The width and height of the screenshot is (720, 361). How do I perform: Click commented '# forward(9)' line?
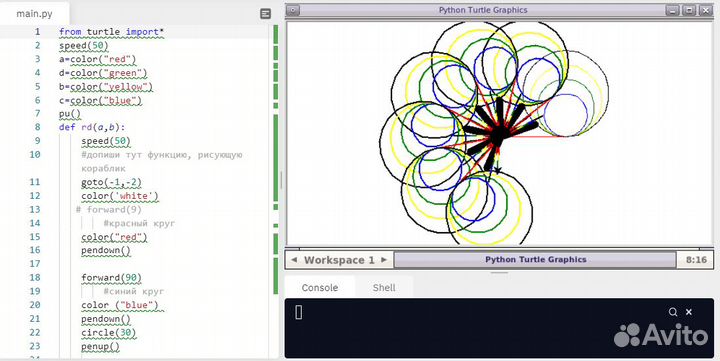click(109, 209)
